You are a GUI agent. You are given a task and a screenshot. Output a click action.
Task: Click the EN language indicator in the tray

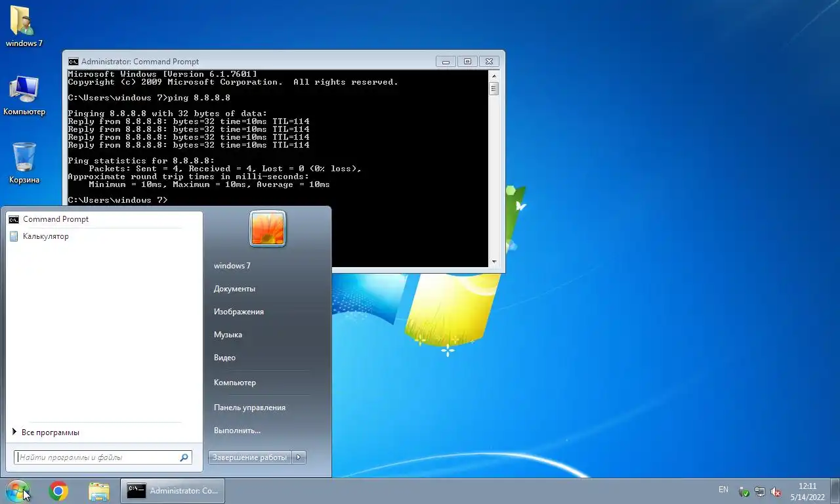pyautogui.click(x=723, y=490)
